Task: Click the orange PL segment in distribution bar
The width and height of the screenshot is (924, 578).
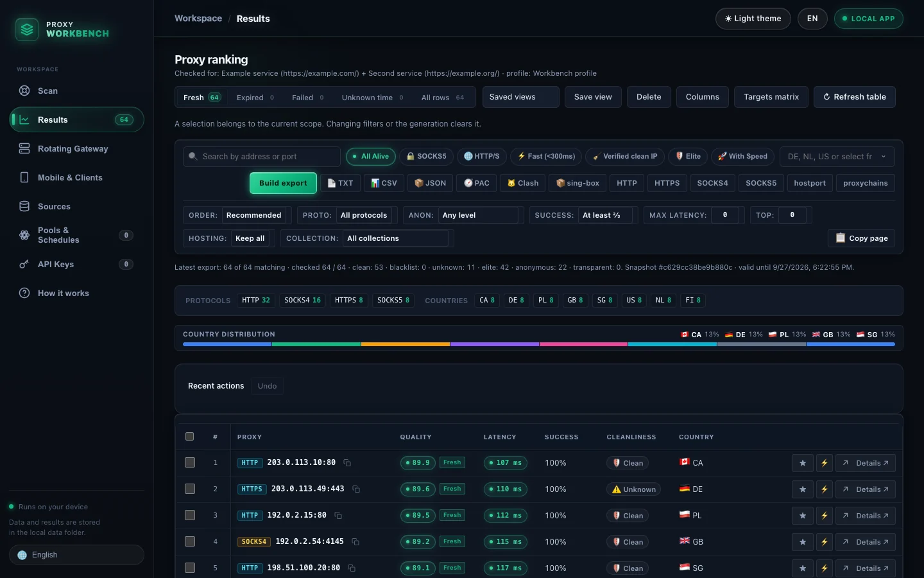Action: [406, 344]
